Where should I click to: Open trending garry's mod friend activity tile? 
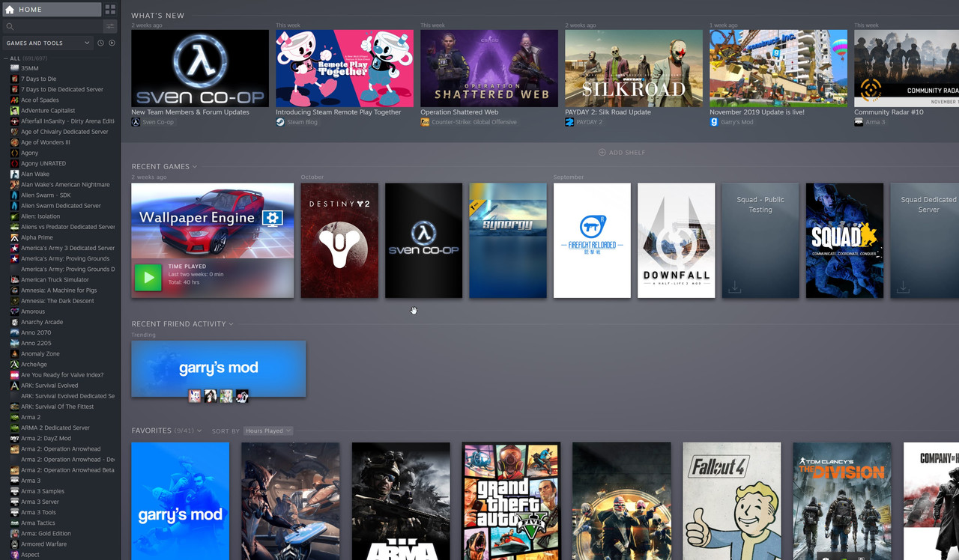pos(218,368)
